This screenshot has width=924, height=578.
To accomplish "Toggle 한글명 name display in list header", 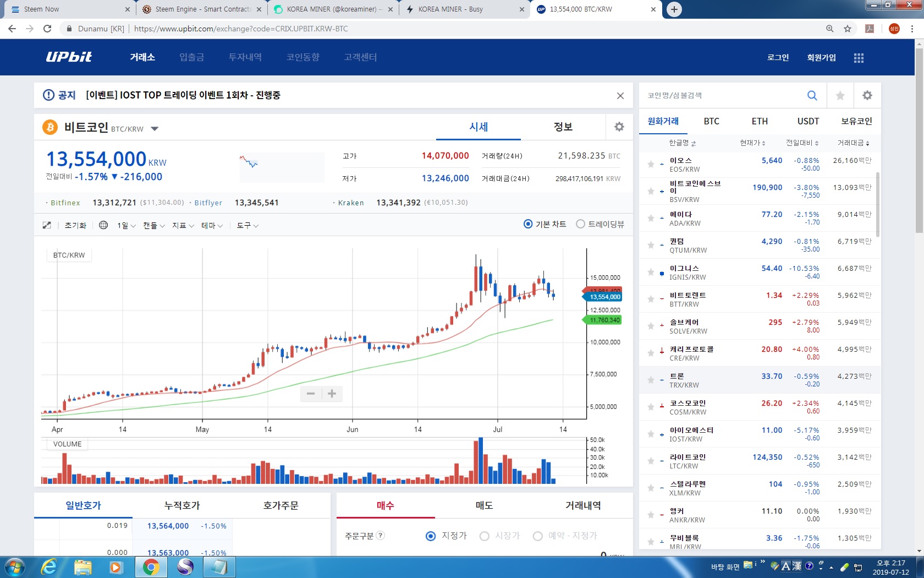I will 682,143.
